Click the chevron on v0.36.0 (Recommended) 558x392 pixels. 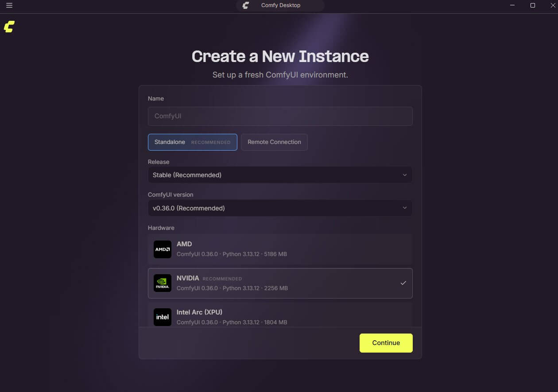(404, 208)
